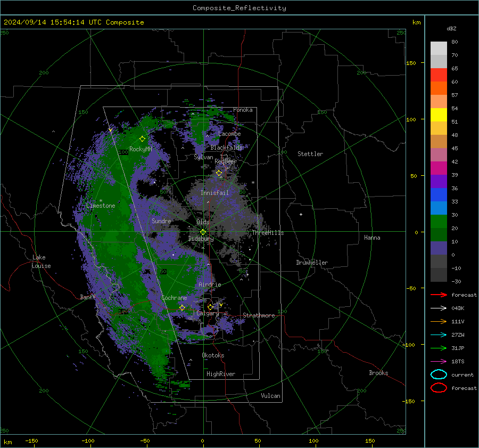Image resolution: width=479 pixels, height=448 pixels.
Task: Click the Blackfalds label
Action: [x=226, y=148]
